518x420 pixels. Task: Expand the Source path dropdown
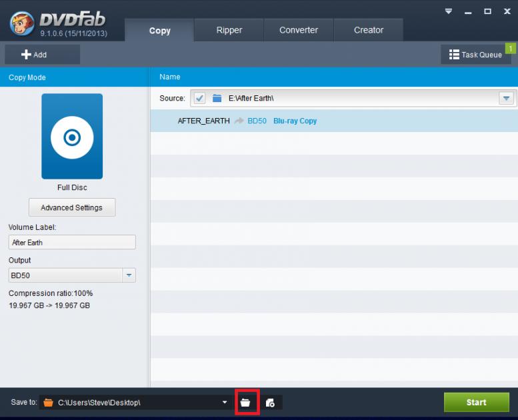[x=506, y=99]
